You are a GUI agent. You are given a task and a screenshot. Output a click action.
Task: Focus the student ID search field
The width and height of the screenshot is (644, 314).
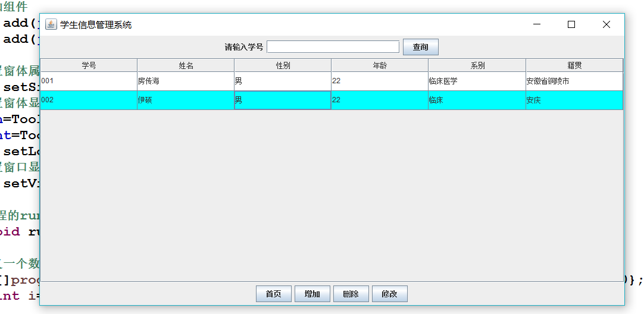333,47
